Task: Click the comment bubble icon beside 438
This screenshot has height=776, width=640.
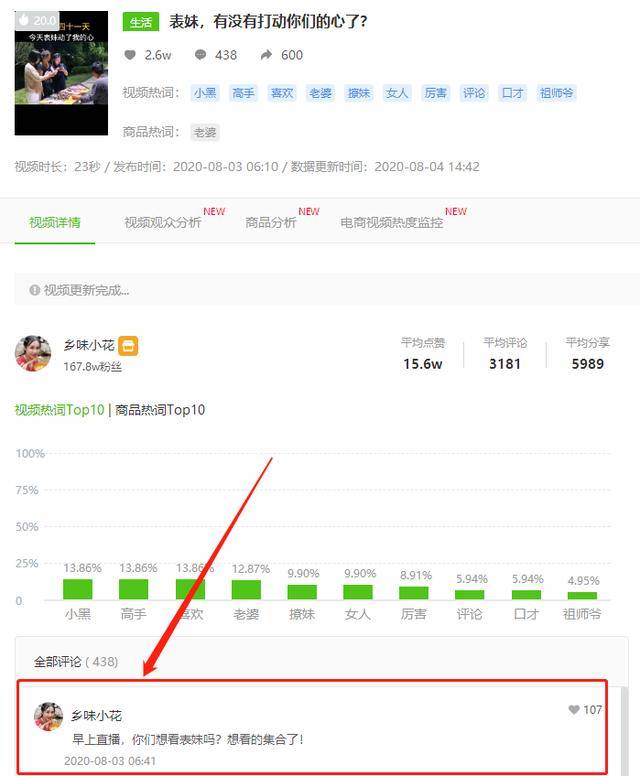Action: 200,55
